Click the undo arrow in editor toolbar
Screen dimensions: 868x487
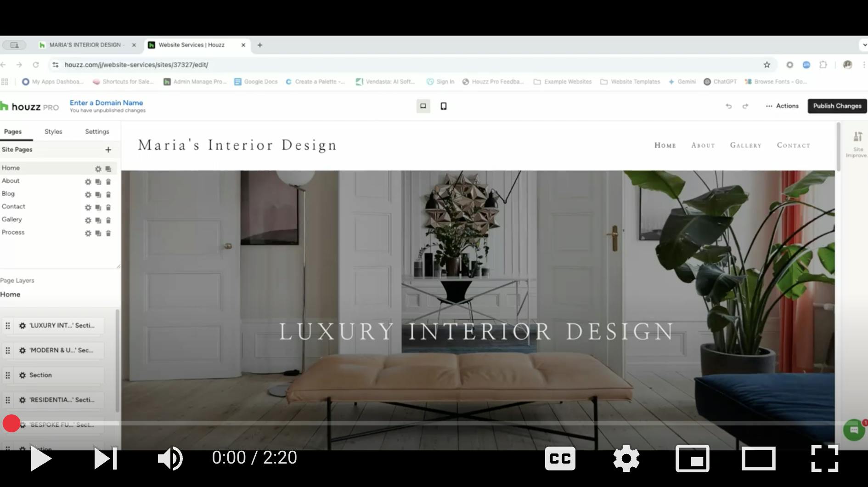tap(728, 106)
